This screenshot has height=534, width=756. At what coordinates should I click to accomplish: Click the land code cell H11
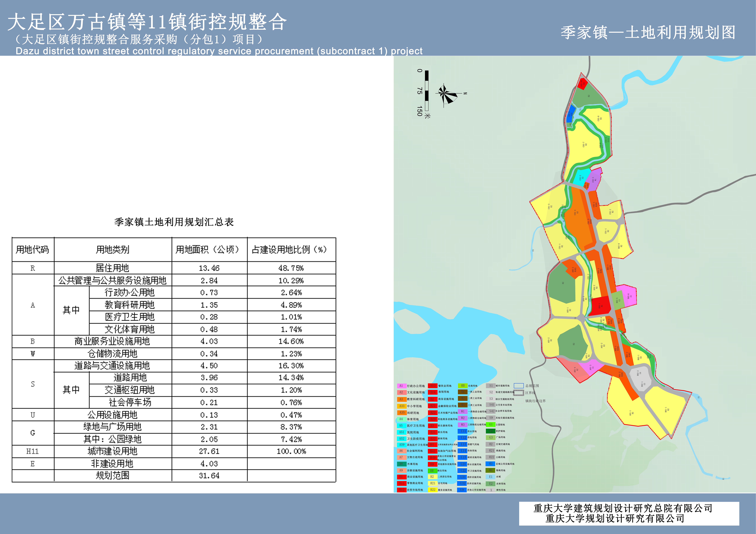click(x=33, y=451)
